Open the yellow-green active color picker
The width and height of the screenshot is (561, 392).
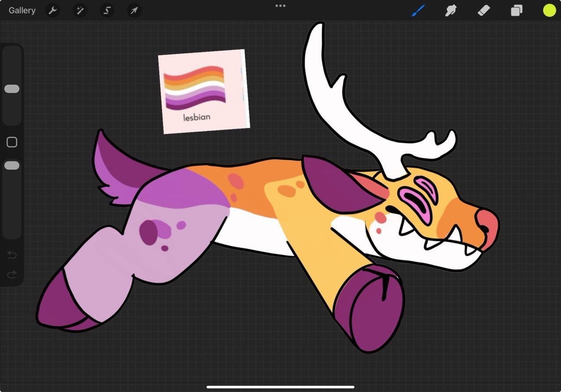coord(549,11)
